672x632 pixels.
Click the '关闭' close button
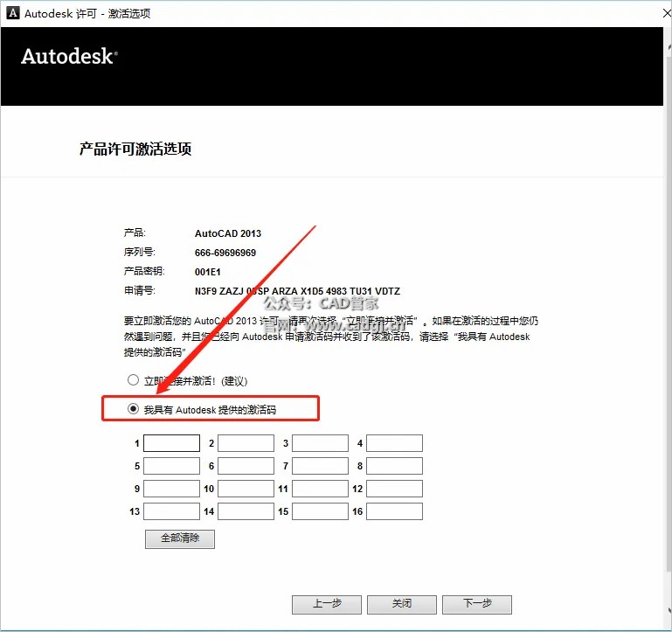pyautogui.click(x=402, y=604)
